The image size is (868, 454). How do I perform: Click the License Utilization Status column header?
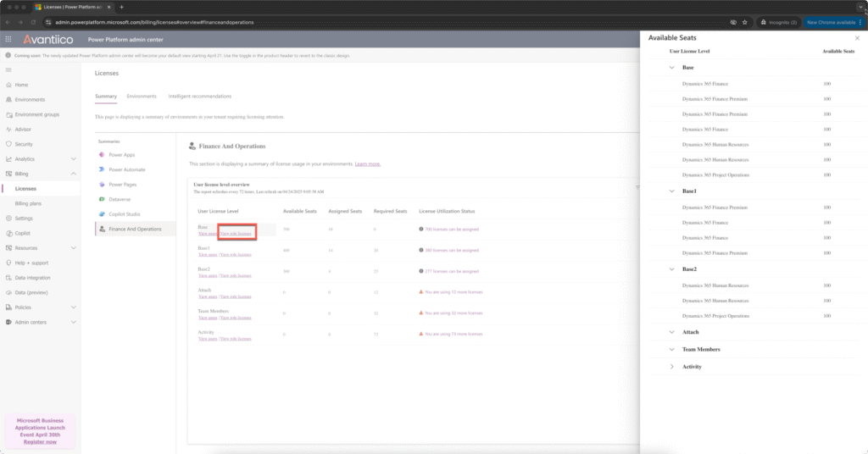point(447,211)
